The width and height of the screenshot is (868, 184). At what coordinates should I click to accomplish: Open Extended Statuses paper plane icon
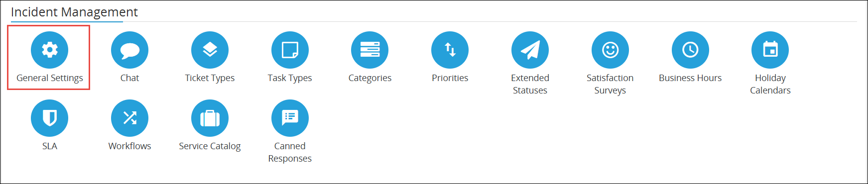[530, 50]
